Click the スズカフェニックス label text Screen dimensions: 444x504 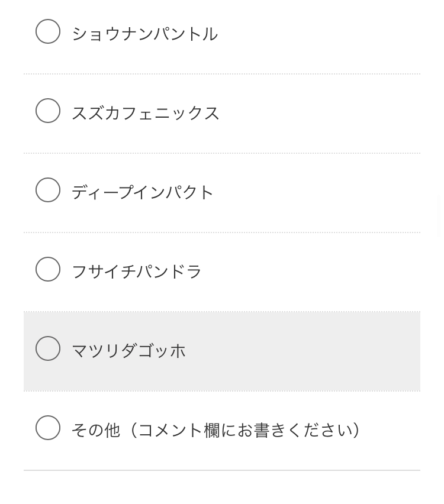coord(146,114)
